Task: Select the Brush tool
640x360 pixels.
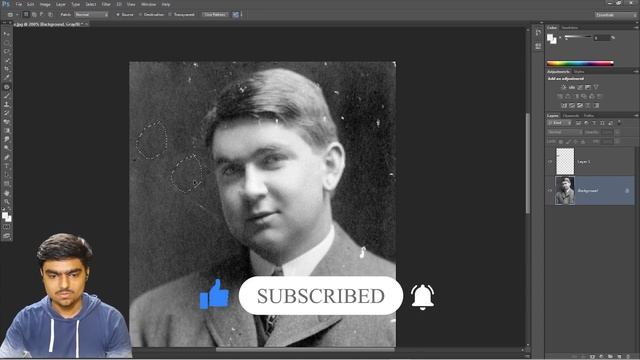Action: click(7, 96)
